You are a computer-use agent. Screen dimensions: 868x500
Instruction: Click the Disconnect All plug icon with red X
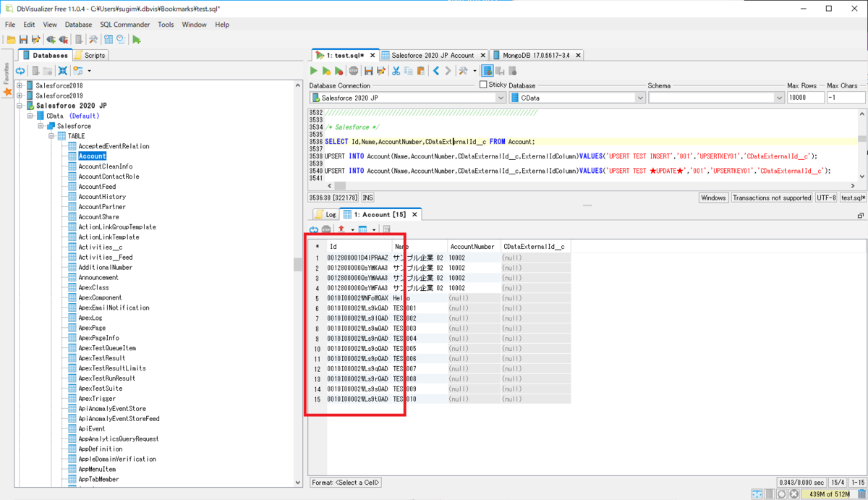[64, 40]
